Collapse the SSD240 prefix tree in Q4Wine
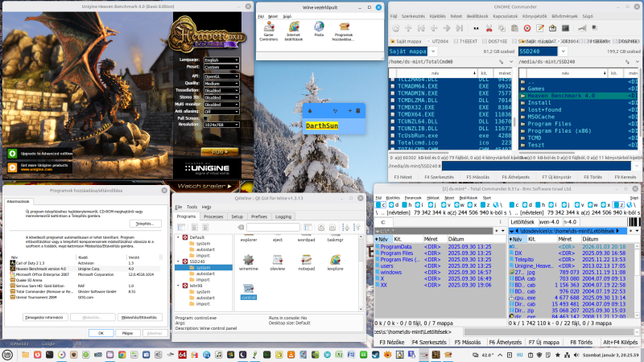 (178, 261)
